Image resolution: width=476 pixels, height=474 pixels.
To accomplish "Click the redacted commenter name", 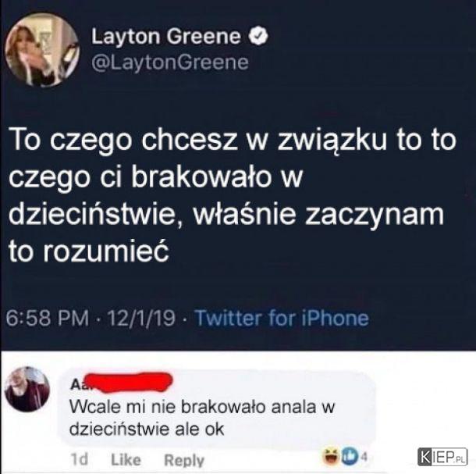I will click(x=122, y=383).
